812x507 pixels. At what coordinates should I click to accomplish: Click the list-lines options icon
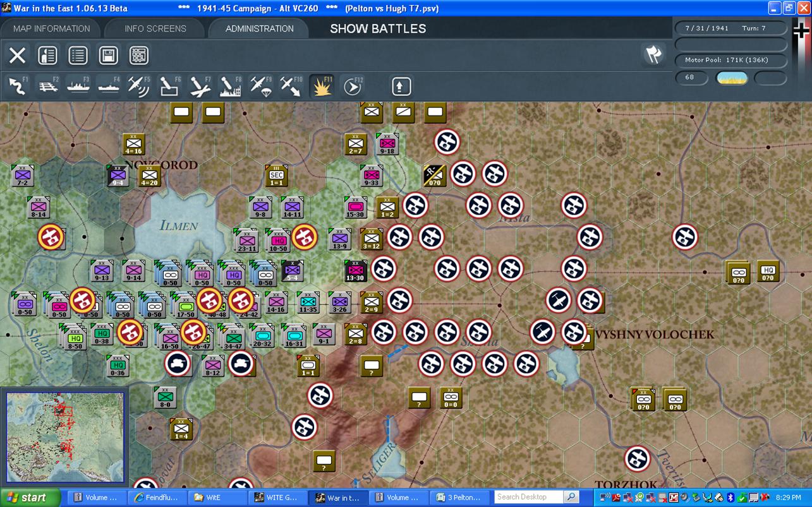(x=78, y=56)
